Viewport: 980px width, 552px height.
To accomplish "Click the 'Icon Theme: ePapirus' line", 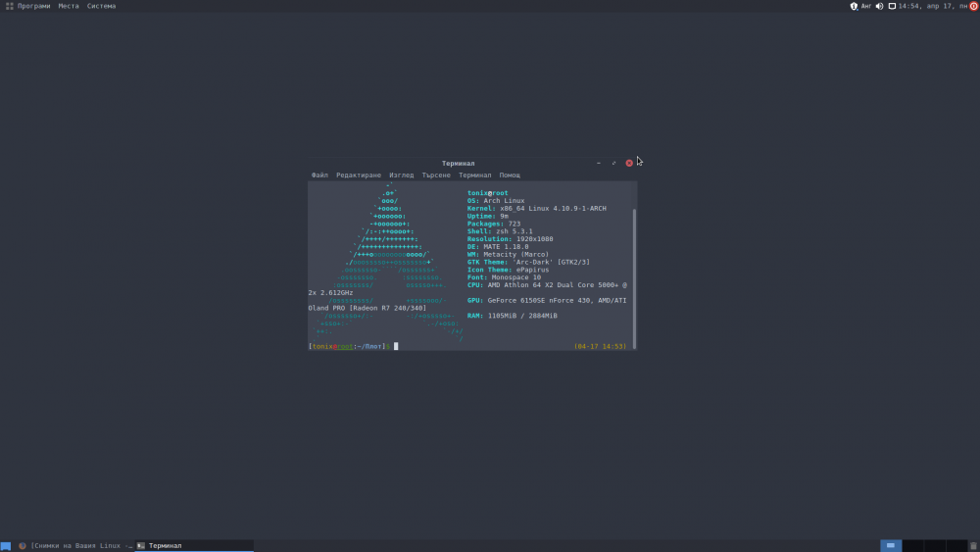I will [x=508, y=270].
